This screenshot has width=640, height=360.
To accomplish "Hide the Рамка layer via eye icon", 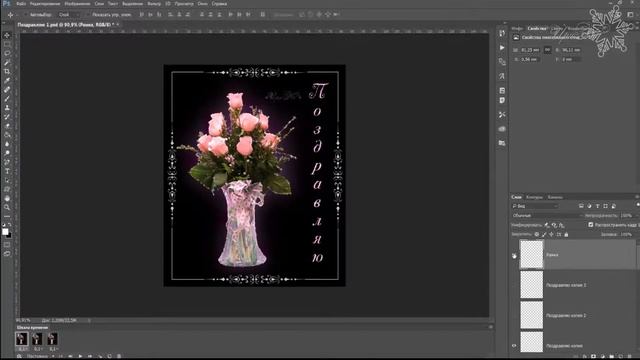I will tap(514, 256).
